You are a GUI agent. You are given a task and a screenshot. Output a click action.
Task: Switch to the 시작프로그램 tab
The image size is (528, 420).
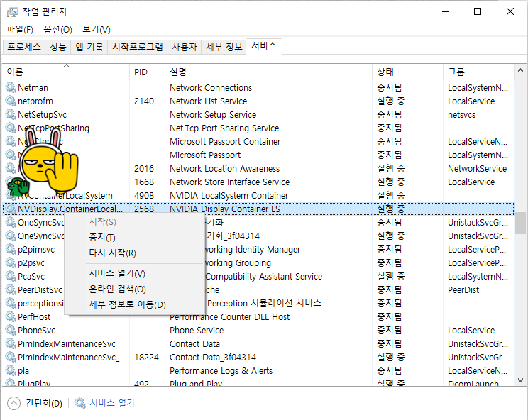pos(138,47)
